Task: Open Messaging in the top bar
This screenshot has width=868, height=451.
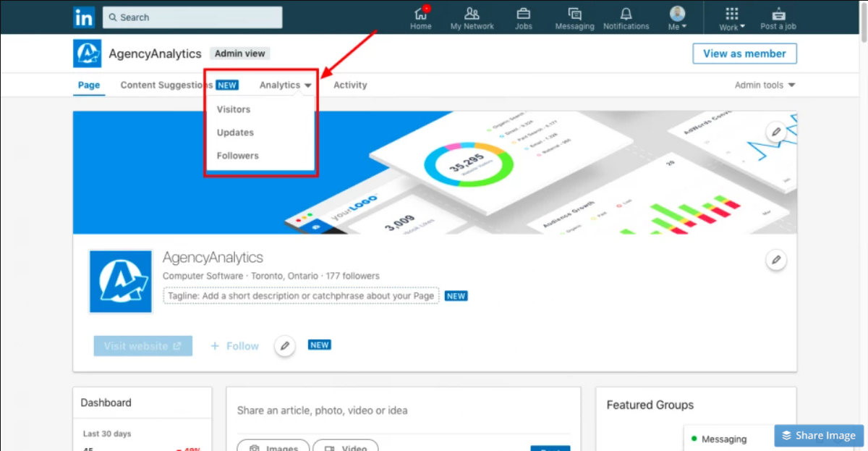Action: 575,18
